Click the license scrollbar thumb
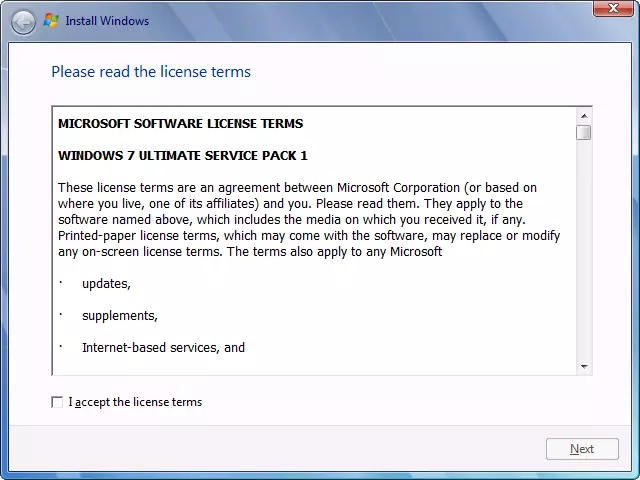The image size is (640, 480). [x=584, y=132]
